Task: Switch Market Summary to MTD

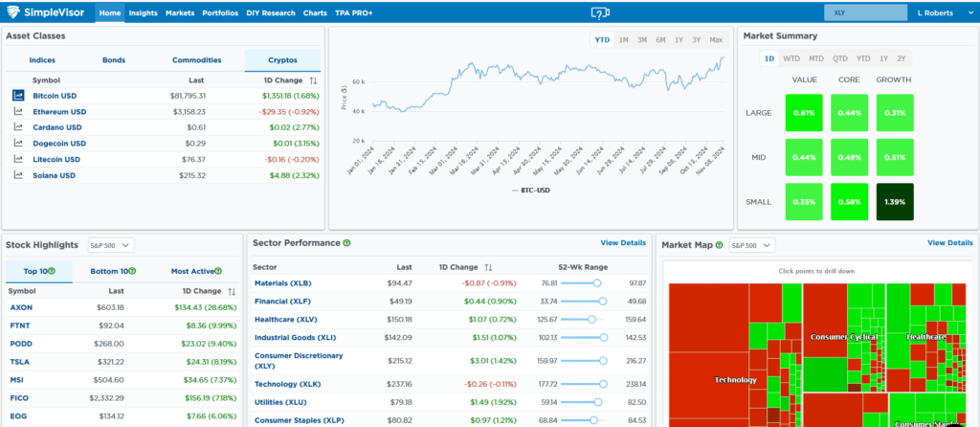Action: coord(816,58)
